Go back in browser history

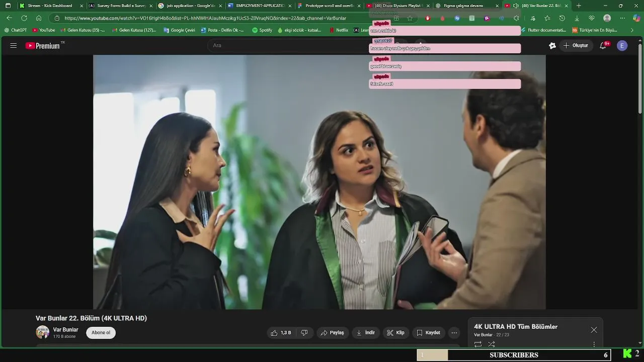[x=9, y=18]
